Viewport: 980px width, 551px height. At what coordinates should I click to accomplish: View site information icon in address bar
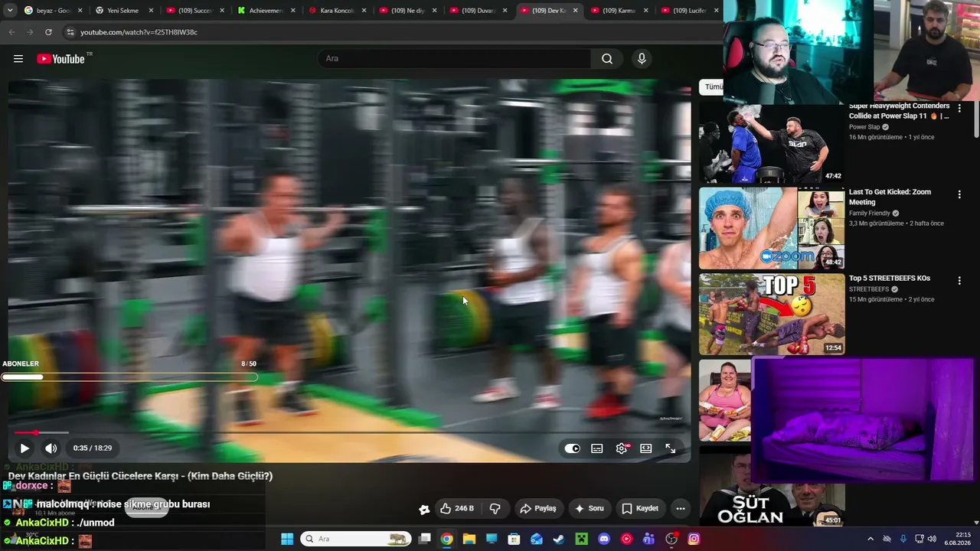[70, 32]
